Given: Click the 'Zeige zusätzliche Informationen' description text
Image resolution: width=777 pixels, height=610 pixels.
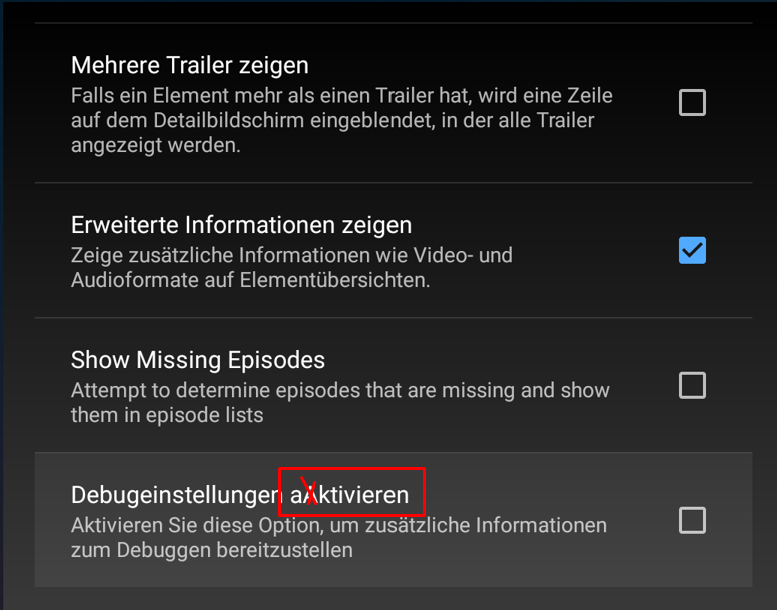Looking at the screenshot, I should pyautogui.click(x=292, y=268).
